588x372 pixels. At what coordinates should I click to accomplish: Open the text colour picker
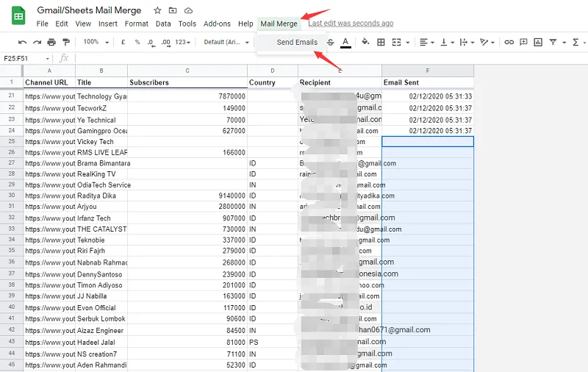pyautogui.click(x=345, y=43)
